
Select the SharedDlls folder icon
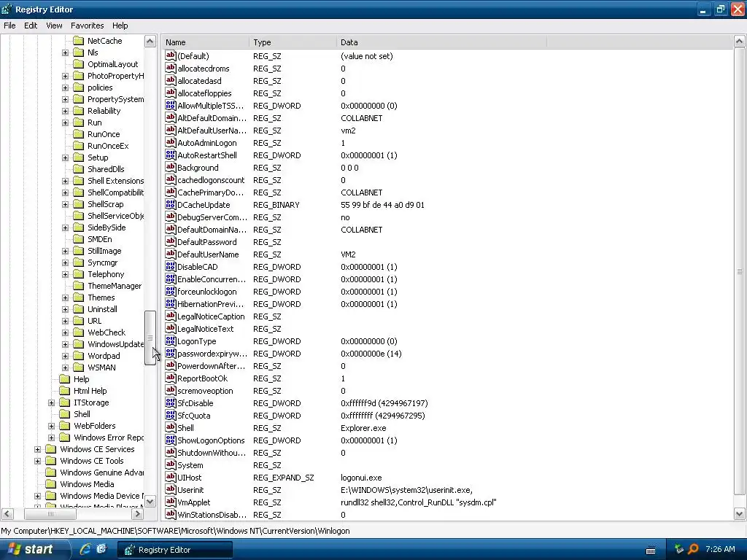tap(79, 169)
